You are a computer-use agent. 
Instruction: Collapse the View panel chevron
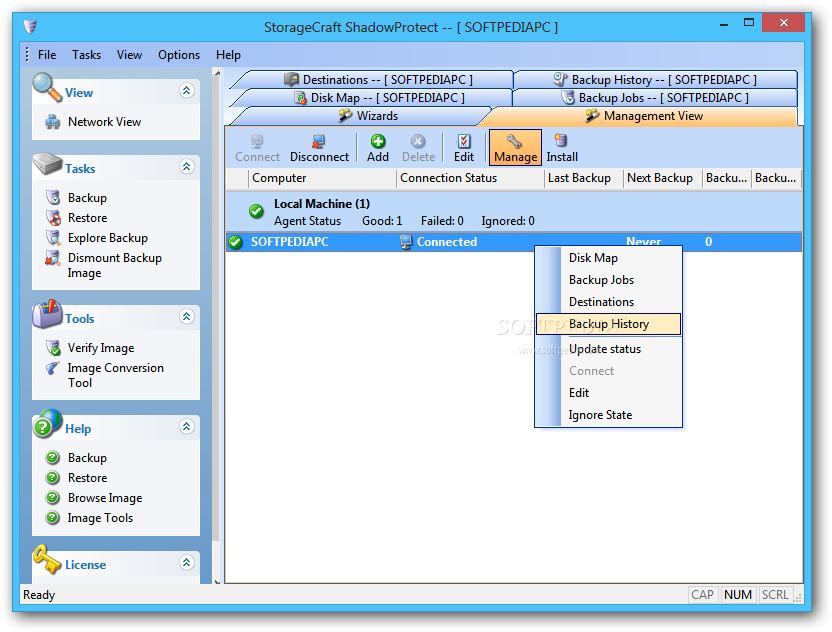coord(186,91)
